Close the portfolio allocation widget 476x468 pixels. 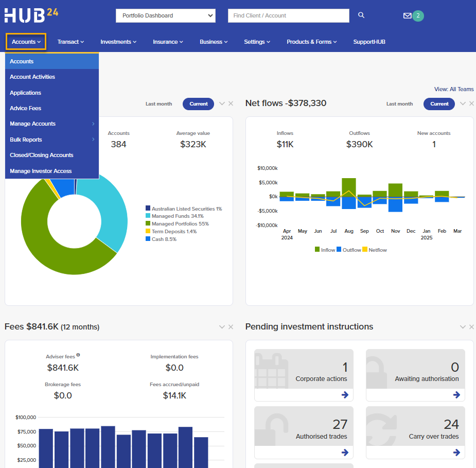pos(231,103)
